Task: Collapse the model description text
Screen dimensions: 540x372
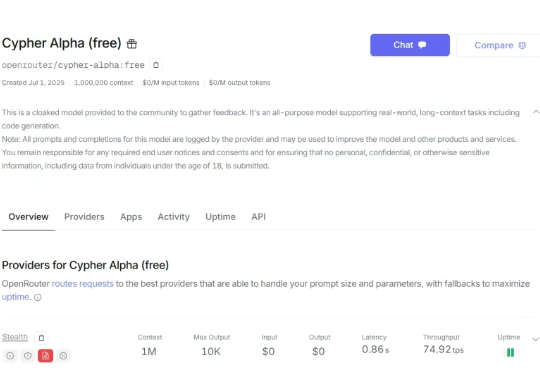Action: coord(536,112)
